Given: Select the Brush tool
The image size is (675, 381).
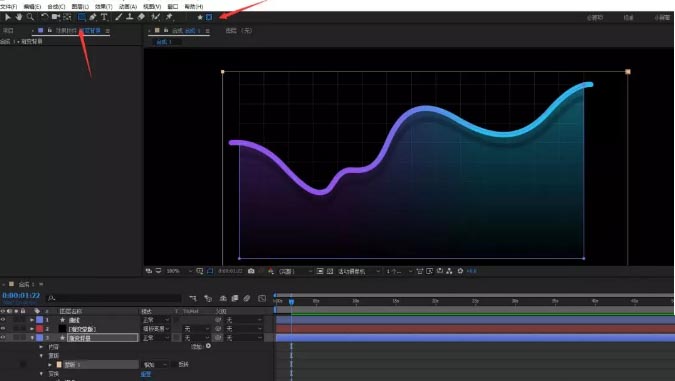Looking at the screenshot, I should pyautogui.click(x=118, y=17).
